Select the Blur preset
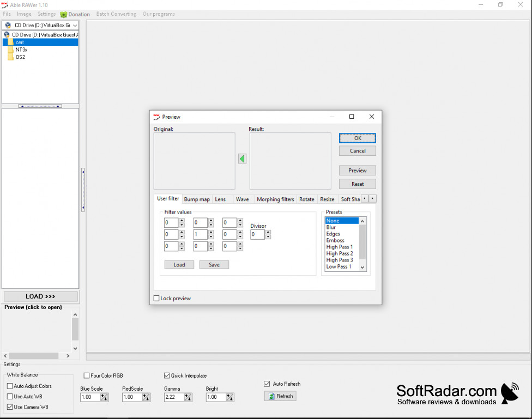The width and height of the screenshot is (532, 419). [x=342, y=227]
